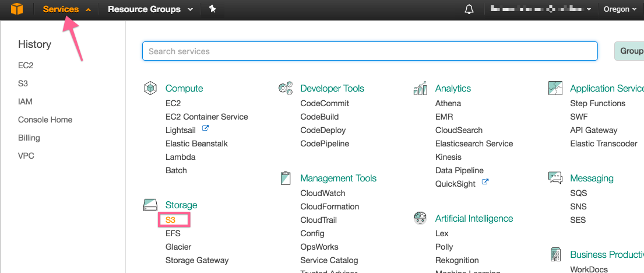Click the pin shortcut icon in navbar

click(213, 9)
